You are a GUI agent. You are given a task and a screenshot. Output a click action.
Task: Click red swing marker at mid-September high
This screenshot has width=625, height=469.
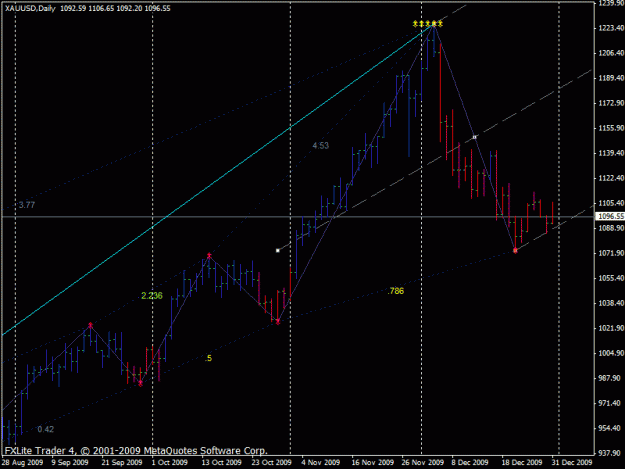coord(90,326)
